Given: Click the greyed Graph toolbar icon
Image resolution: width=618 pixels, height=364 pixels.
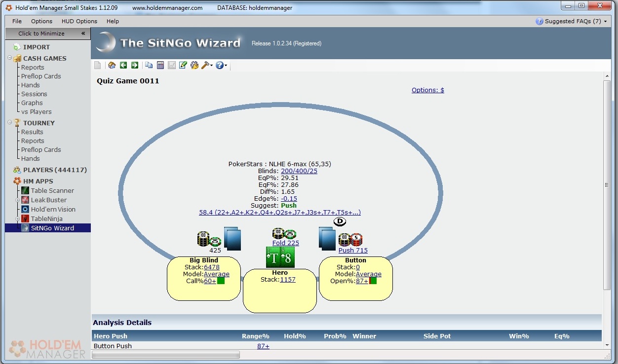Looking at the screenshot, I should pos(172,65).
